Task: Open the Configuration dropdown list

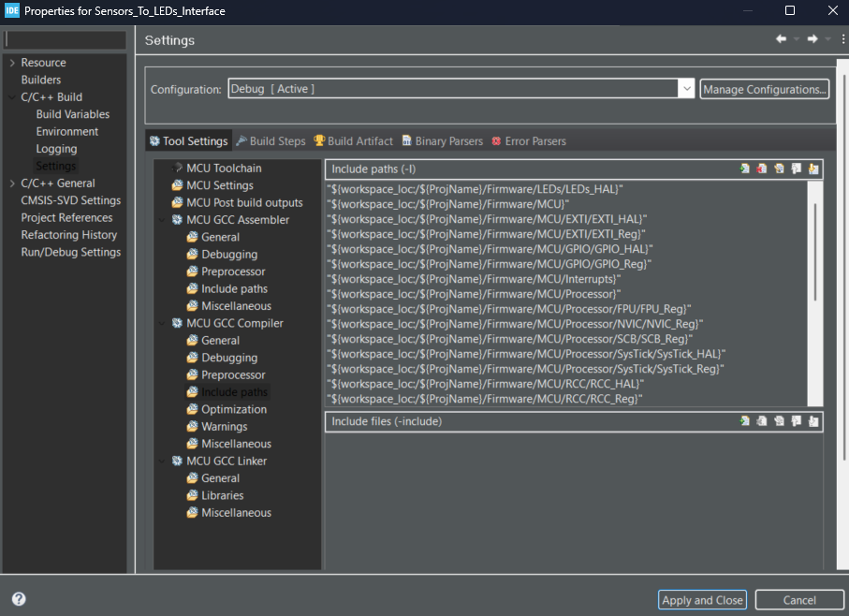Action: [x=686, y=88]
